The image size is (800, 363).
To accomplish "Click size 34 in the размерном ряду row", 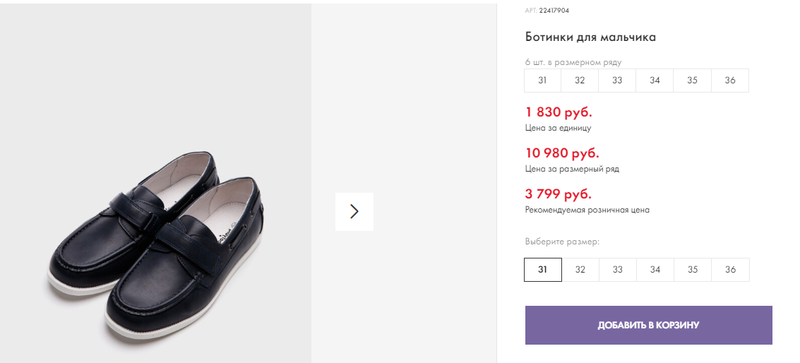I will (x=655, y=80).
